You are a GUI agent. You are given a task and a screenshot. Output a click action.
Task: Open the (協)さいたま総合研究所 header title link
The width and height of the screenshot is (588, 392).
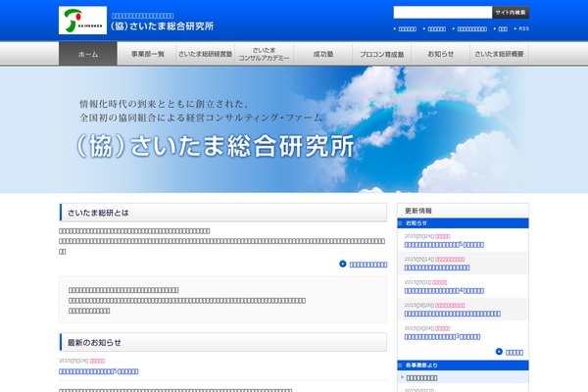tap(162, 26)
